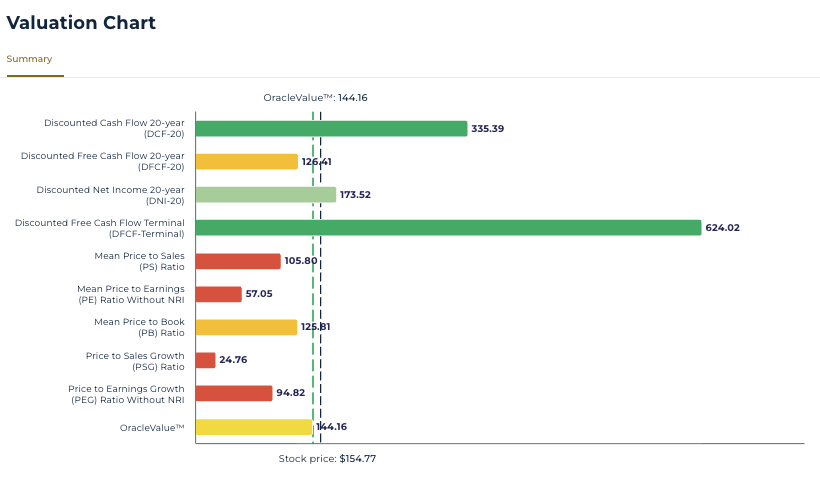The height and width of the screenshot is (477, 820).
Task: Click the 335.39 value label
Action: (x=487, y=129)
